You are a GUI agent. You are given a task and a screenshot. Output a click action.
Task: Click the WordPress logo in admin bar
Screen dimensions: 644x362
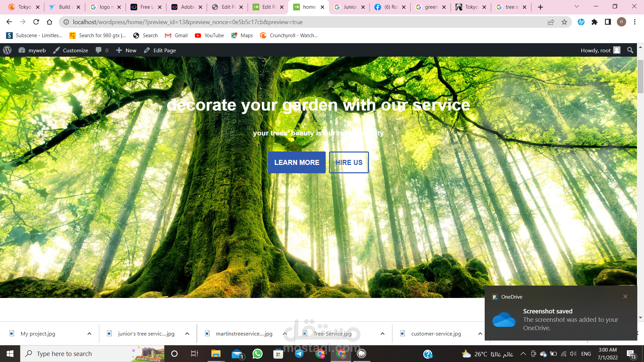click(x=7, y=50)
